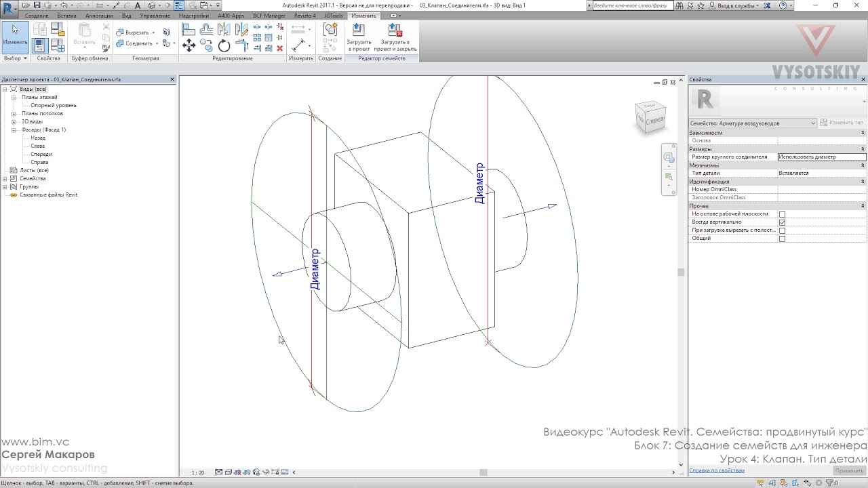
Task: Select 'Спереди' facade view in project browser
Action: click(41, 155)
